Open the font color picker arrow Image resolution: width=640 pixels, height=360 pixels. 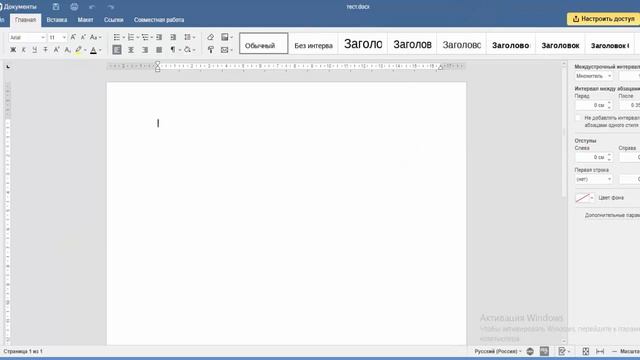click(x=100, y=51)
